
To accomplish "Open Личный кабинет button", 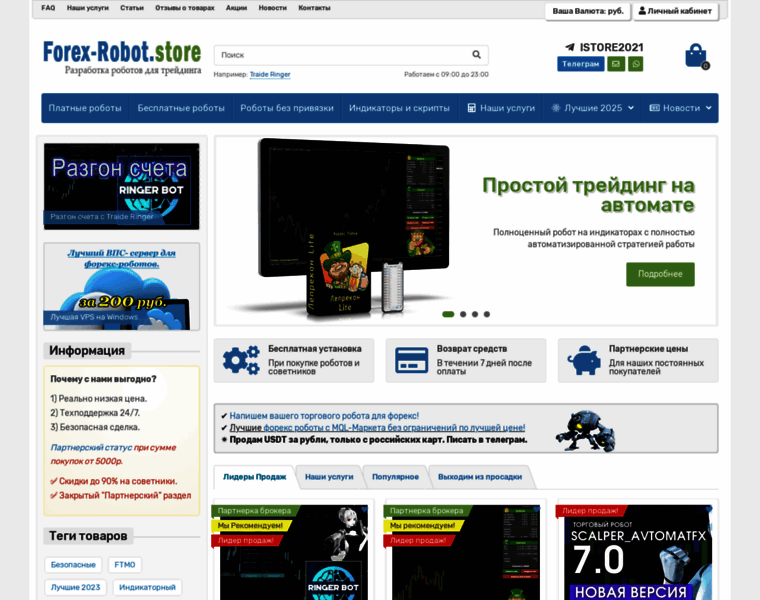I will click(675, 11).
